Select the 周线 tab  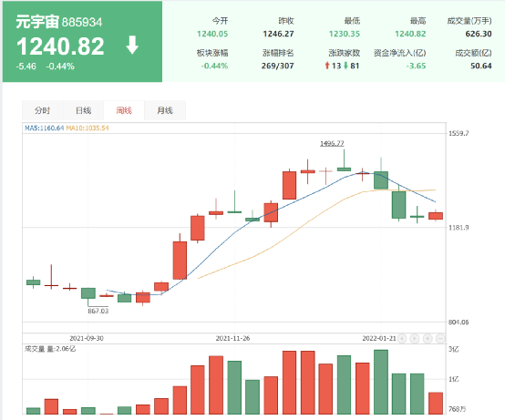(x=124, y=110)
